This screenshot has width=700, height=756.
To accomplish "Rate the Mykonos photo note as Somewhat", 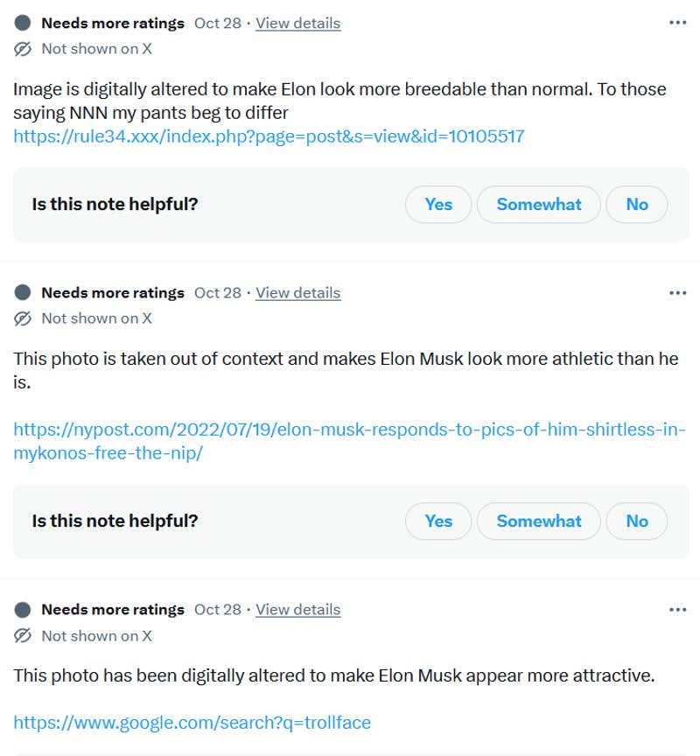I will pos(538,521).
